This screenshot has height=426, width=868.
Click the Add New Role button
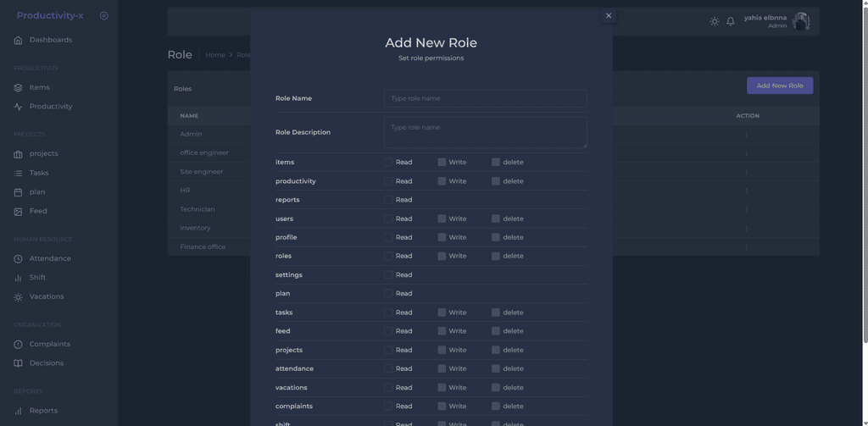tap(780, 86)
